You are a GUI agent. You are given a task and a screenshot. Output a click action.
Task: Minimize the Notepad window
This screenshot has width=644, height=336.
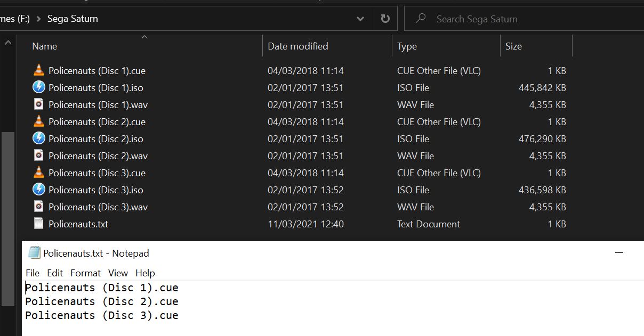pyautogui.click(x=619, y=253)
